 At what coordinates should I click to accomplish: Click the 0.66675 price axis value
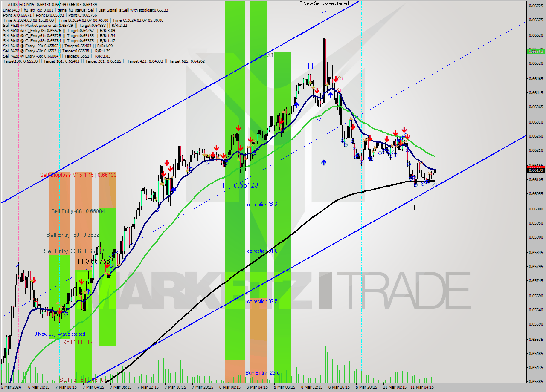(536, 20)
